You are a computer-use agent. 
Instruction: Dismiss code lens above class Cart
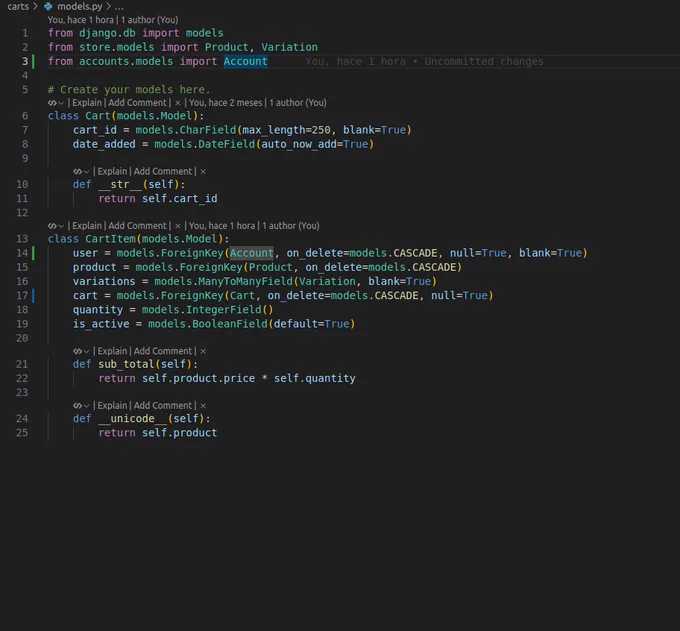[178, 103]
